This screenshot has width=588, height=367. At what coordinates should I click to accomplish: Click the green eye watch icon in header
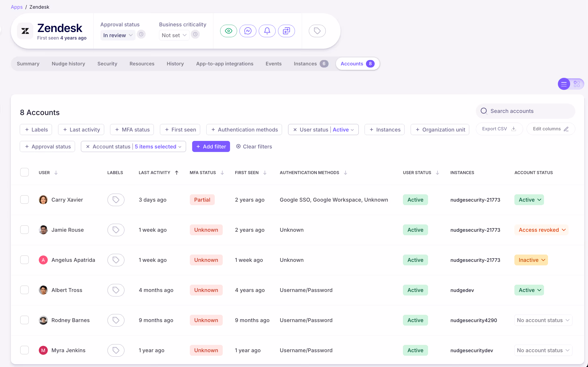228,31
